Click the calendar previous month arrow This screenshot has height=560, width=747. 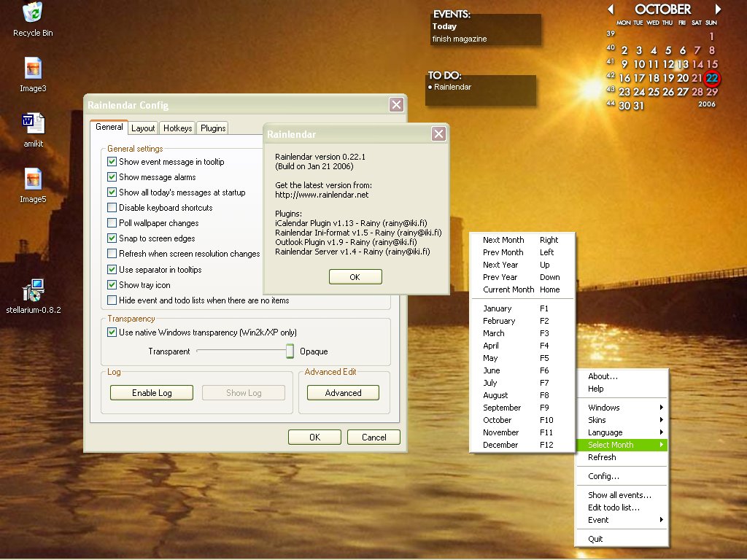[x=611, y=9]
